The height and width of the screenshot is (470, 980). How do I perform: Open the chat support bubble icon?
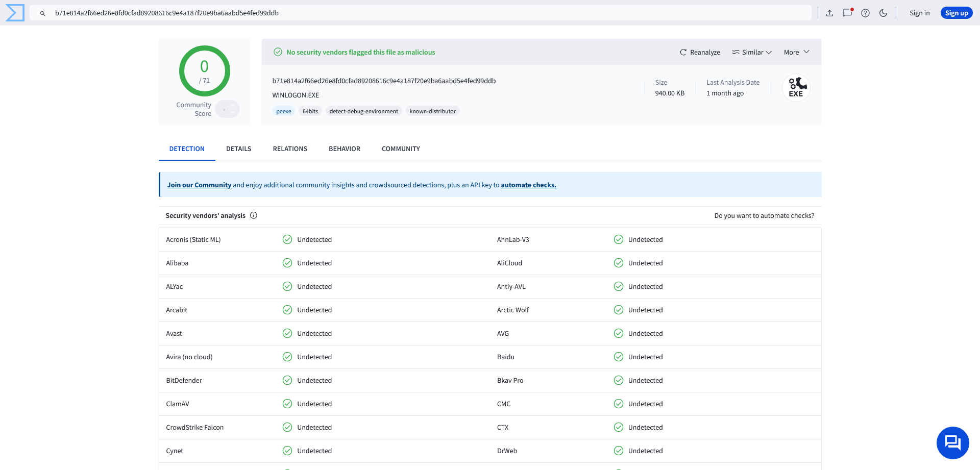click(x=952, y=442)
